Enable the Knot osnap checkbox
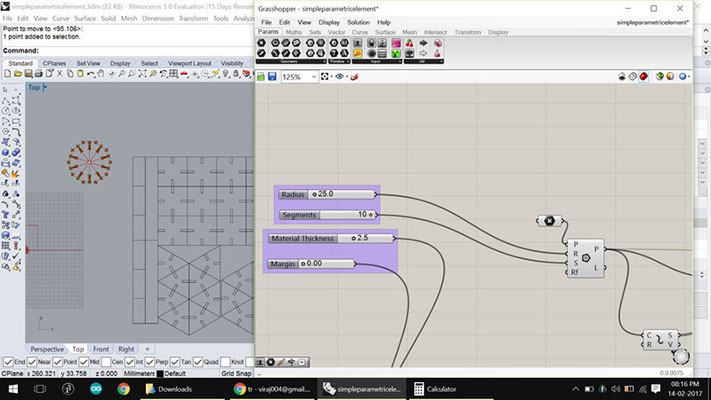 pyautogui.click(x=225, y=362)
